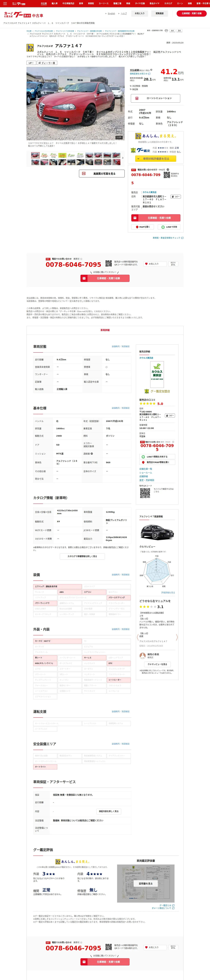Click the 閲覧履歴 header button
Image resolution: width=210 pixels, height=980 pixels.
(160, 13)
